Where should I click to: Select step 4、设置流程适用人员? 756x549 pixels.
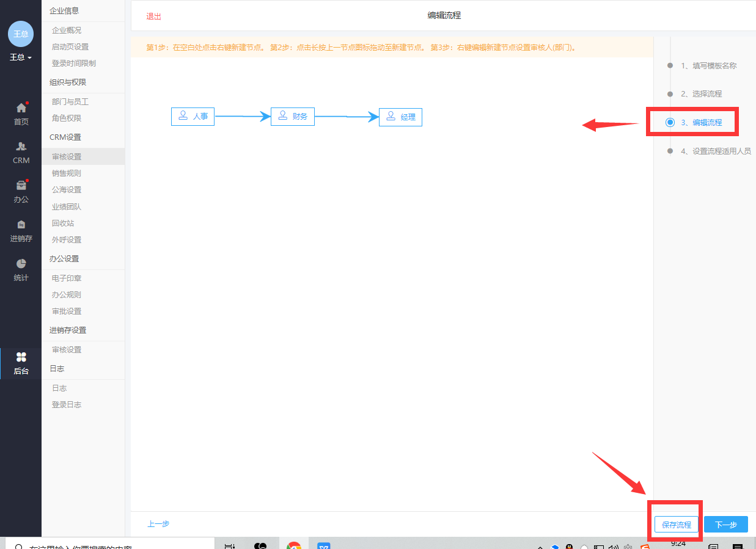[x=716, y=151]
